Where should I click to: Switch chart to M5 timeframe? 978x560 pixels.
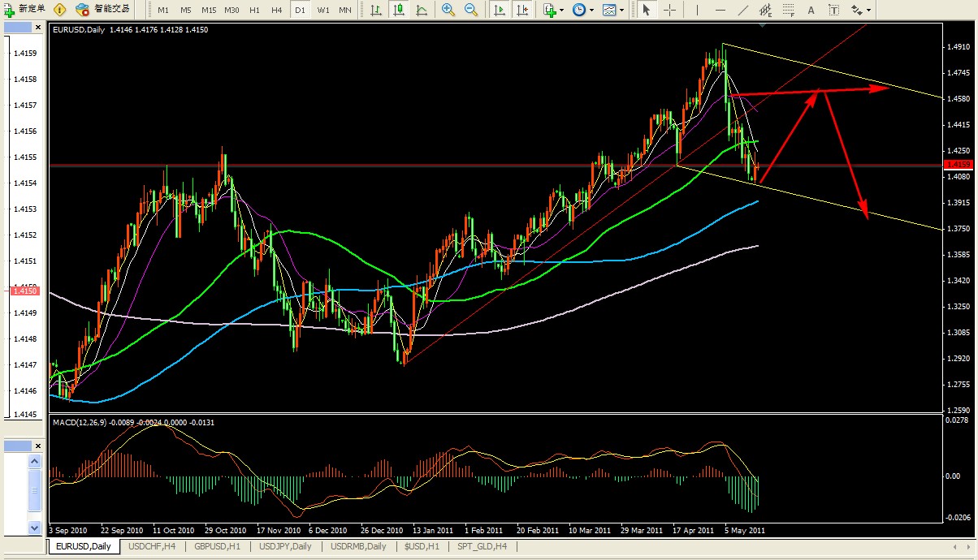(x=185, y=10)
